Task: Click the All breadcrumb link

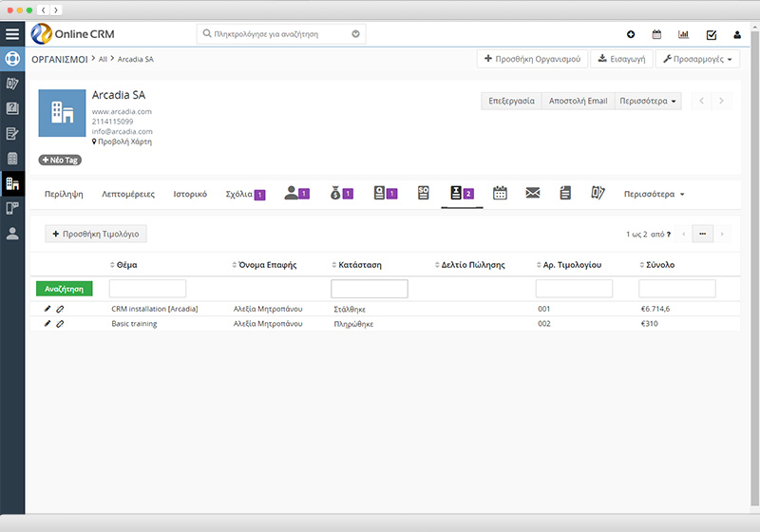Action: pyautogui.click(x=103, y=59)
